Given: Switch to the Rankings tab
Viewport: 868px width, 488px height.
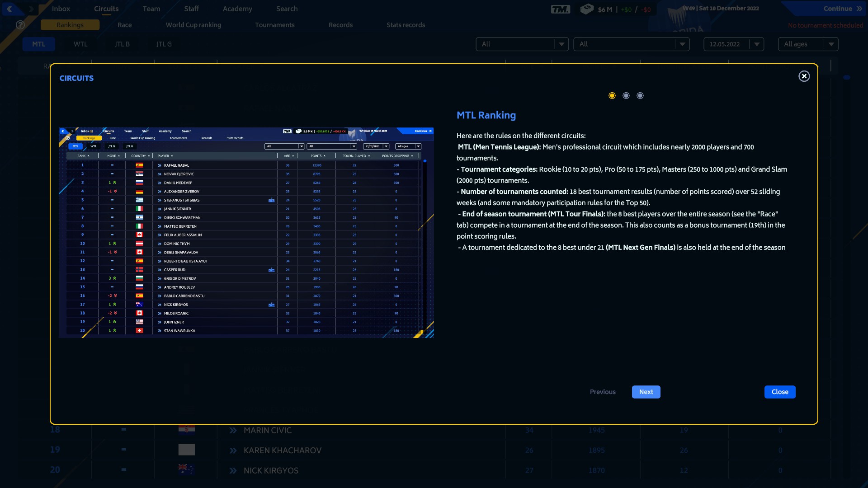Looking at the screenshot, I should [x=70, y=25].
